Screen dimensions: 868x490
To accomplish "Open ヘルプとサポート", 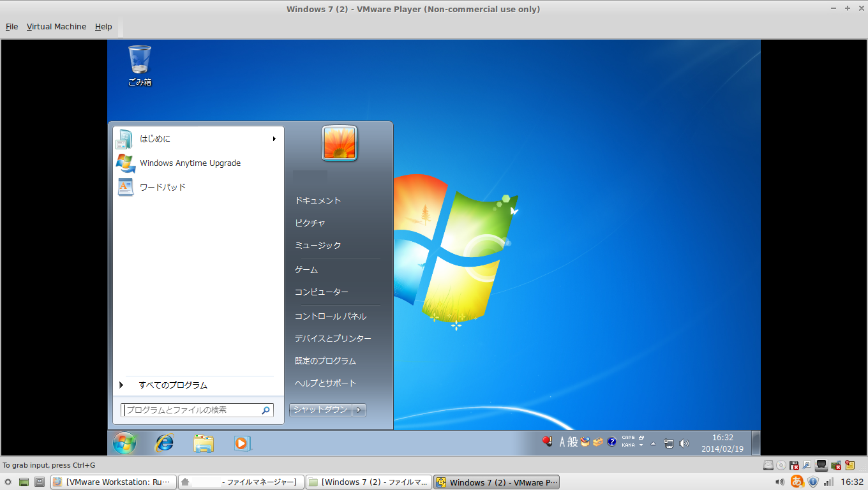I will [325, 383].
